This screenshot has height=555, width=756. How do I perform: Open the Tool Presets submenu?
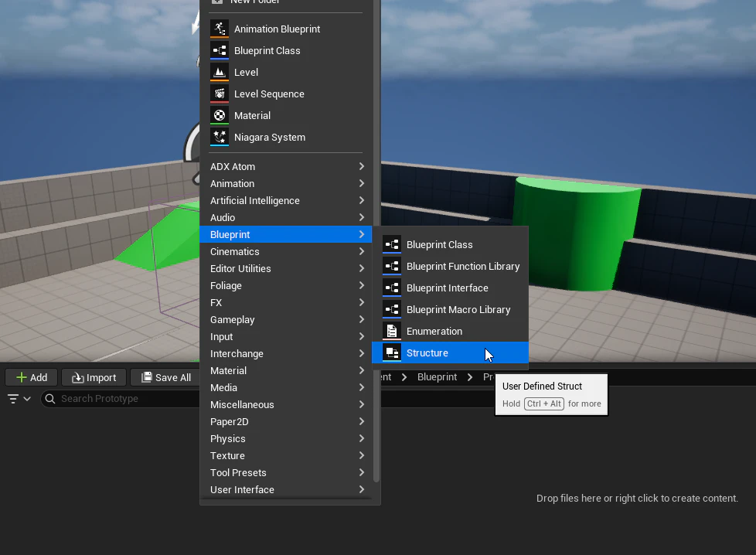(x=286, y=472)
